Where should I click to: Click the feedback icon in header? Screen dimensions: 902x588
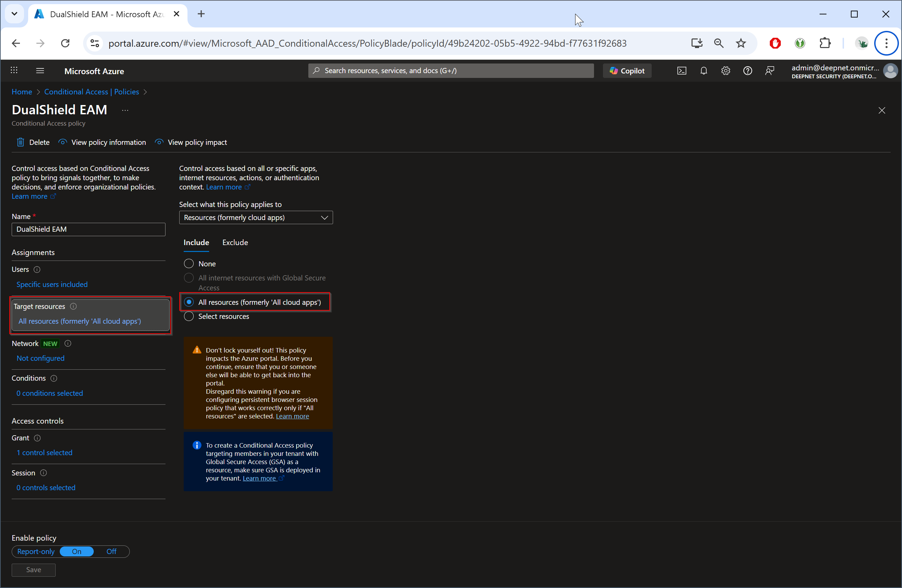tap(769, 71)
